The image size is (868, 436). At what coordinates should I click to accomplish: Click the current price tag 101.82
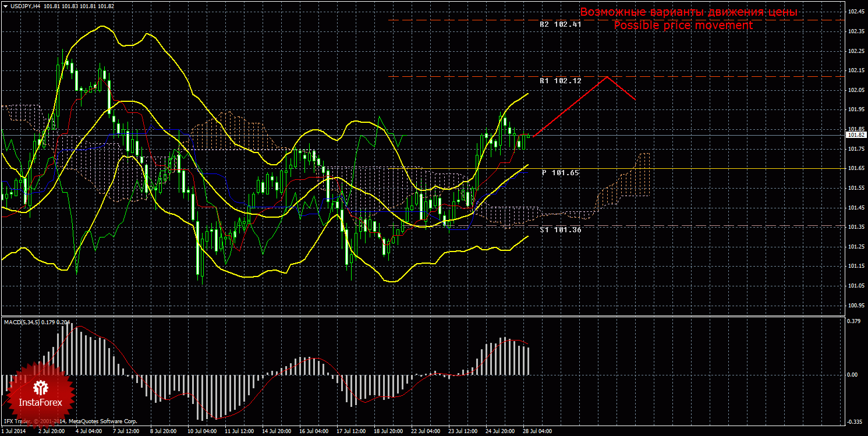pos(856,135)
